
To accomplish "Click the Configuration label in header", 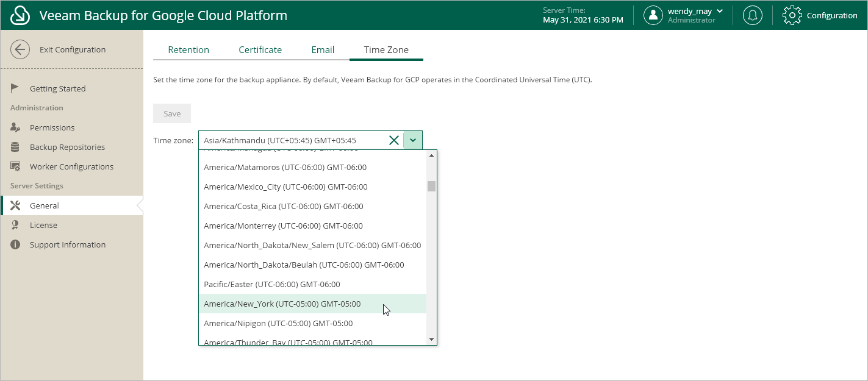I will (x=832, y=16).
